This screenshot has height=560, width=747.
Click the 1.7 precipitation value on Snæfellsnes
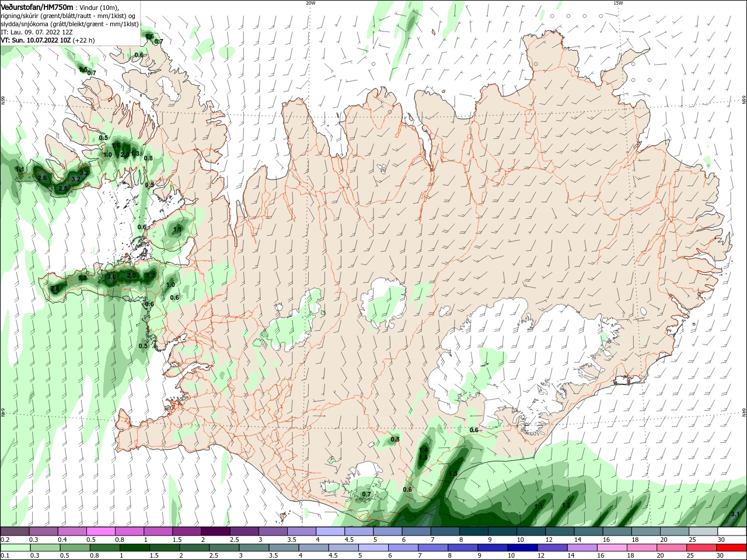point(151,275)
